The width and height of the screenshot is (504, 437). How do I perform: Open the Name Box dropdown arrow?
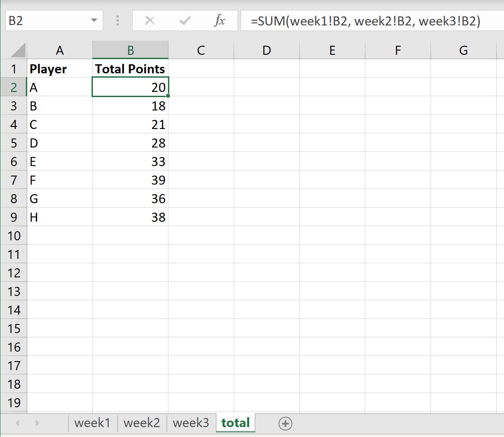click(94, 20)
